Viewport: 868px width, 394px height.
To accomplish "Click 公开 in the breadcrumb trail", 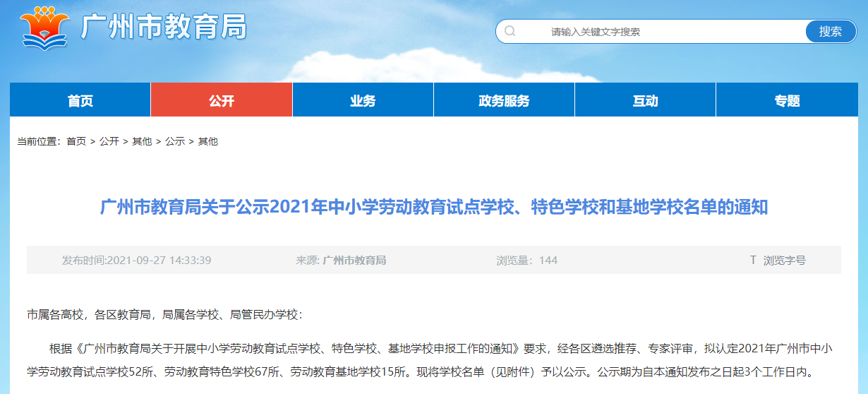I will coord(109,141).
